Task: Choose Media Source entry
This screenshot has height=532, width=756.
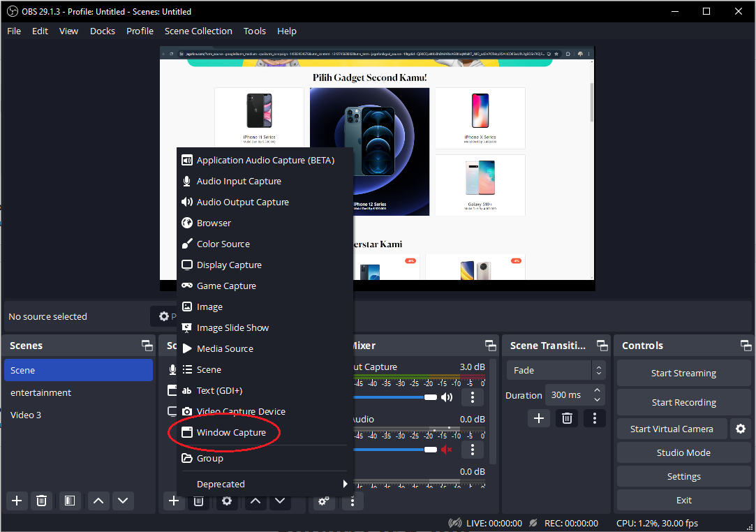Action: pos(264,348)
